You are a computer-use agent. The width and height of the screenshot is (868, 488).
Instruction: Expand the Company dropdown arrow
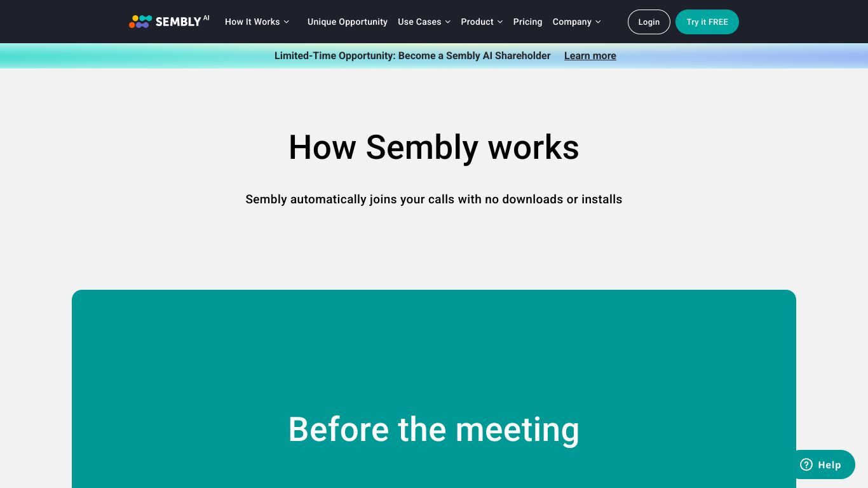(598, 22)
